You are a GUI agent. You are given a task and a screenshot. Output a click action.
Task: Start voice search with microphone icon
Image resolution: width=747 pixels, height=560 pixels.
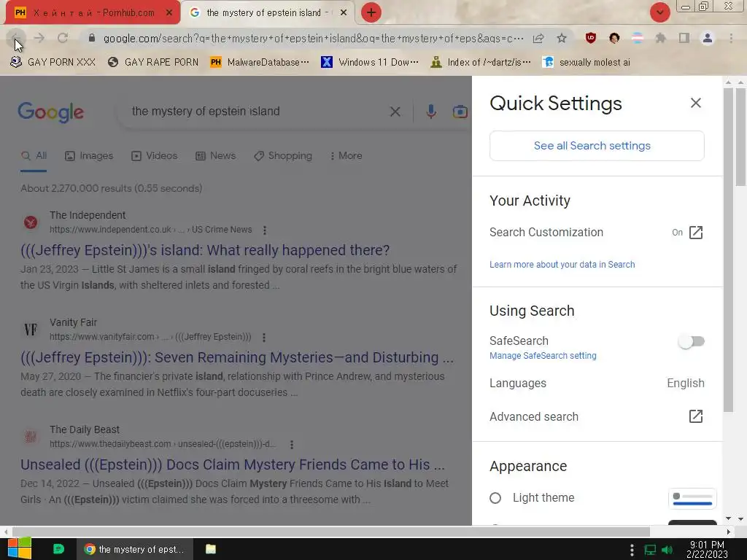pos(430,112)
